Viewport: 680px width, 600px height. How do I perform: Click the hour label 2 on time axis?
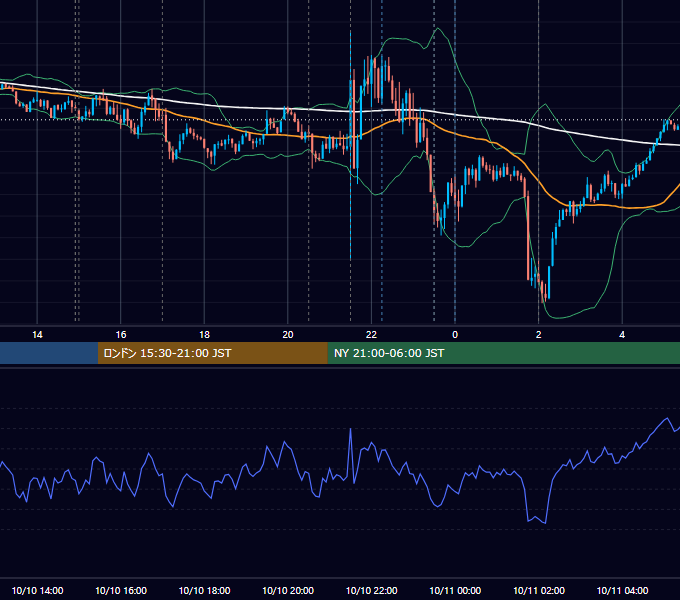539,335
